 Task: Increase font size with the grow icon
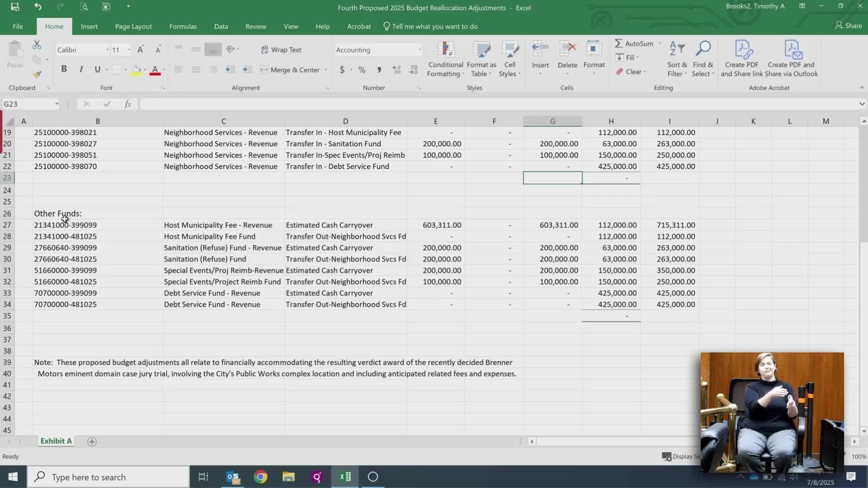click(x=141, y=50)
